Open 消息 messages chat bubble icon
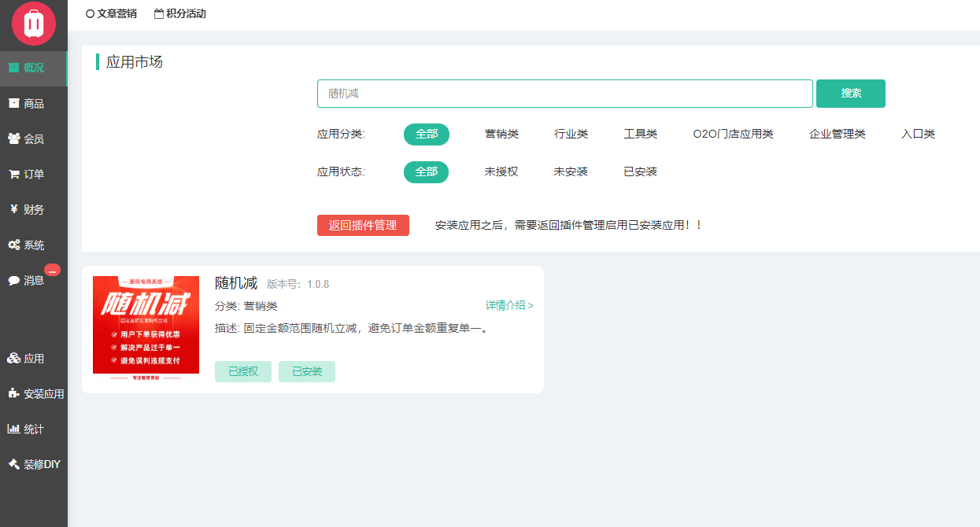The width and height of the screenshot is (980, 527). (13, 280)
